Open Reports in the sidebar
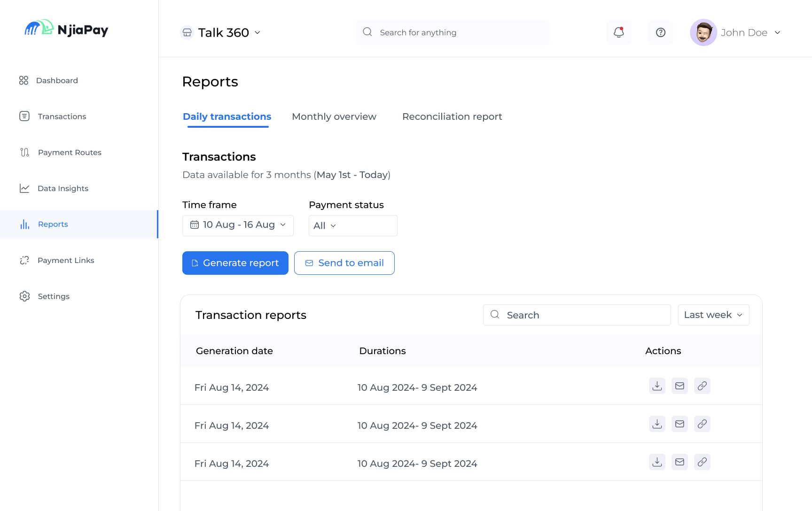Image resolution: width=812 pixels, height=511 pixels. point(79,224)
